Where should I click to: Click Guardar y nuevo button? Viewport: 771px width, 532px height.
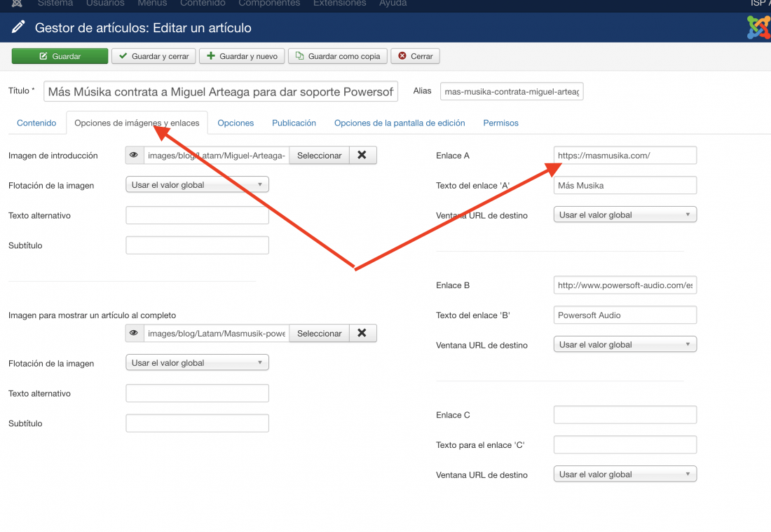pyautogui.click(x=242, y=56)
